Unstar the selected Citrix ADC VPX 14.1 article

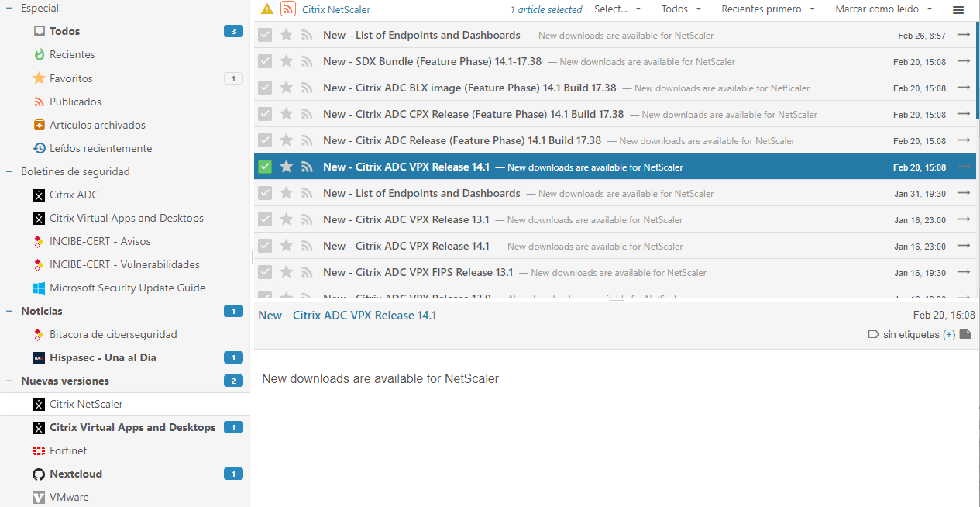[x=286, y=167]
